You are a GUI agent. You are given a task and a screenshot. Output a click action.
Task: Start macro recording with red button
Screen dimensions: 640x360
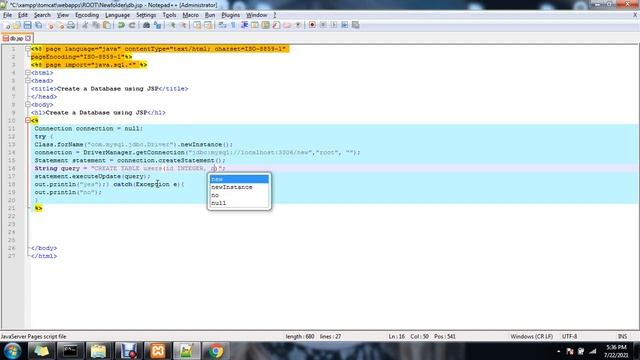click(312, 25)
